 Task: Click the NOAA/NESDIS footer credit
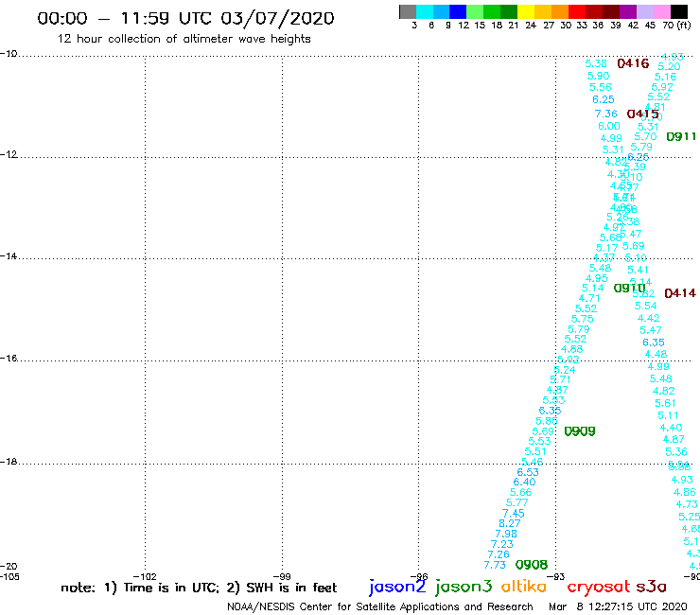point(380,606)
